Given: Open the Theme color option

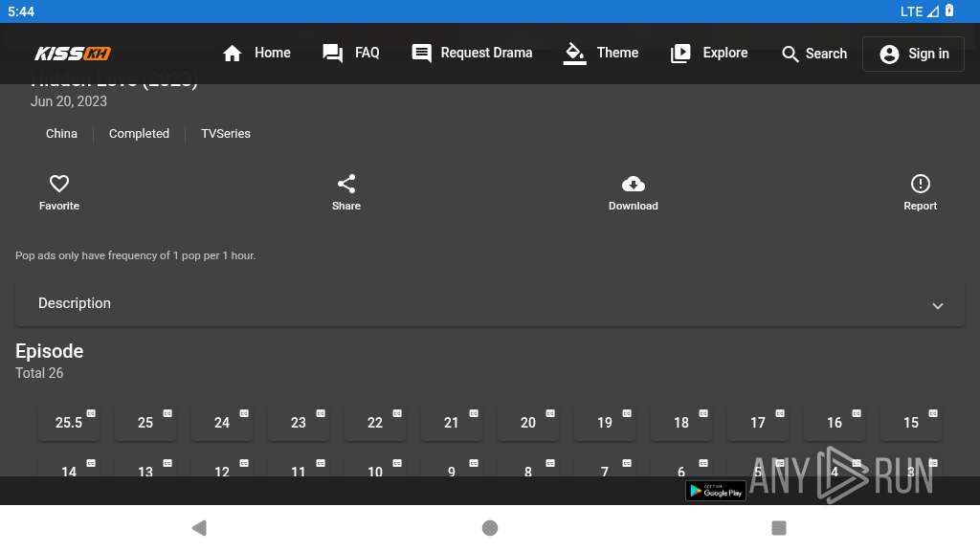Looking at the screenshot, I should click(x=601, y=54).
